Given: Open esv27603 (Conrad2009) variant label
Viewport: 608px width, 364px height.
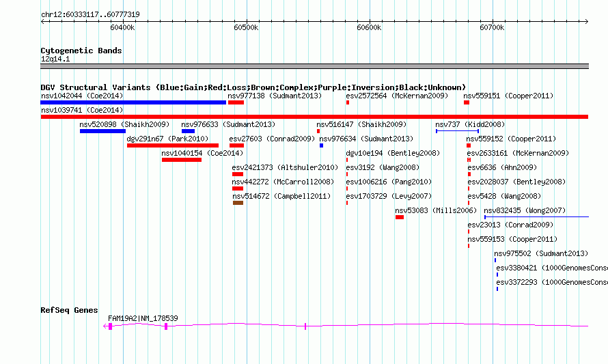Looking at the screenshot, I should tap(272, 139).
